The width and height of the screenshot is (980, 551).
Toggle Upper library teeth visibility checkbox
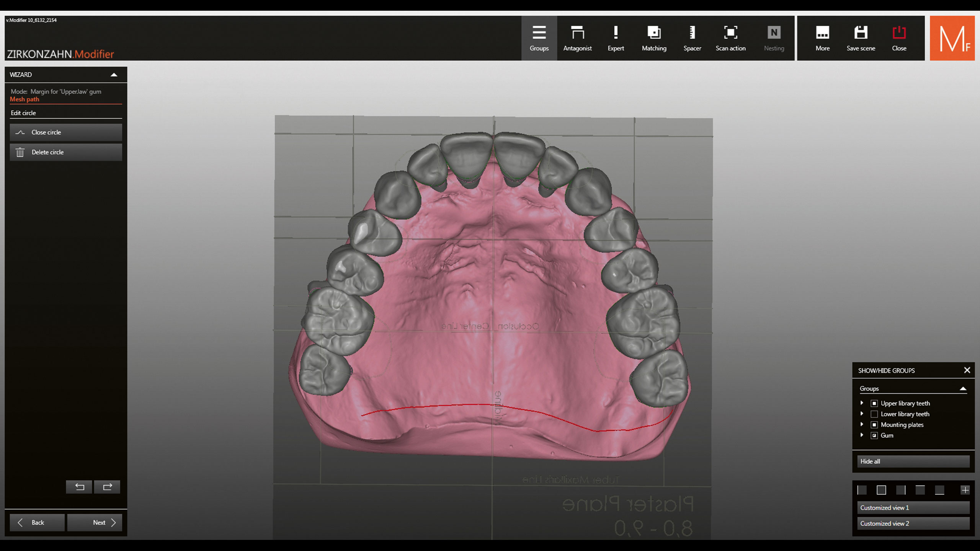click(x=874, y=403)
